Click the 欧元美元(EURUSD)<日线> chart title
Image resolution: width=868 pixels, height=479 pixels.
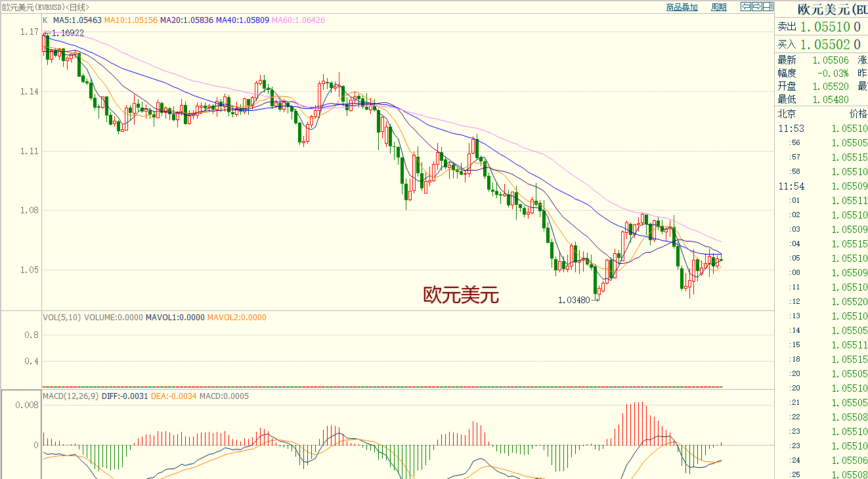[x=45, y=7]
